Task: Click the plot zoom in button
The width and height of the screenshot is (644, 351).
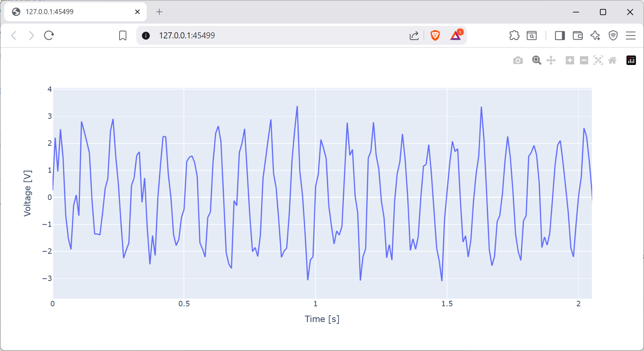Action: click(570, 60)
